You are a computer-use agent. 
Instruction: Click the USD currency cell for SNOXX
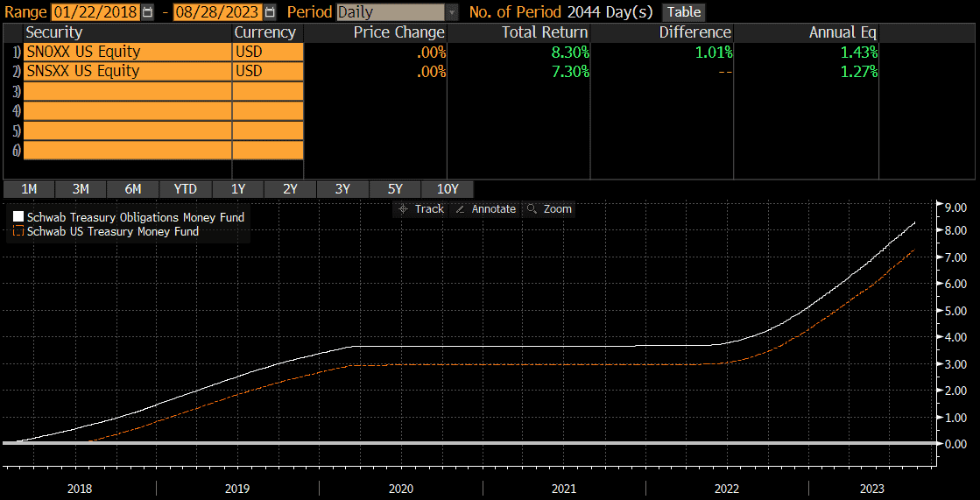coord(267,52)
